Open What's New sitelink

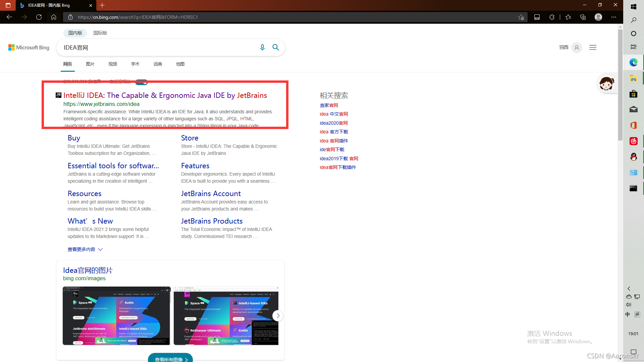tap(90, 221)
